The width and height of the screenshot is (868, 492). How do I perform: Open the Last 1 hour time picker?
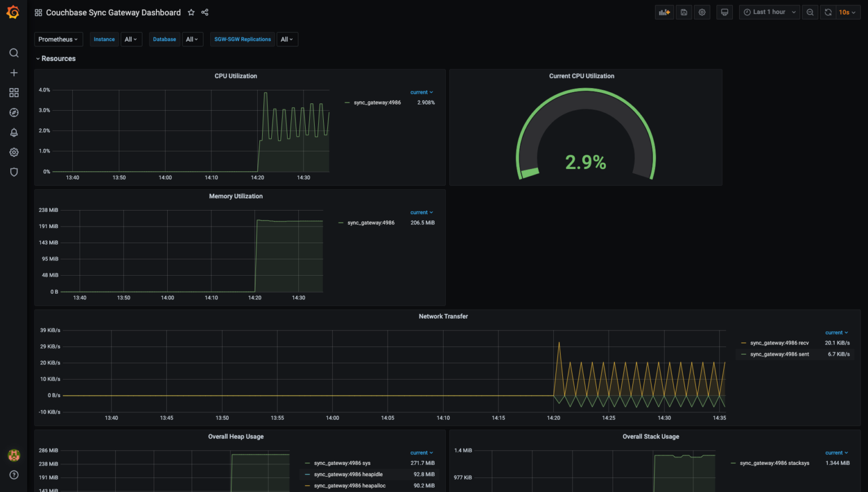[x=769, y=12]
